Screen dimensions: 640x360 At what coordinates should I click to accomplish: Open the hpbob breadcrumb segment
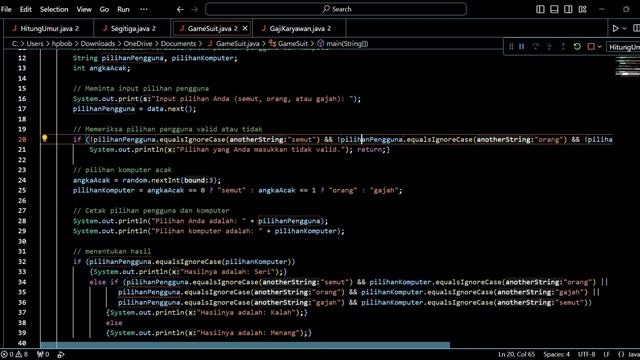click(62, 43)
